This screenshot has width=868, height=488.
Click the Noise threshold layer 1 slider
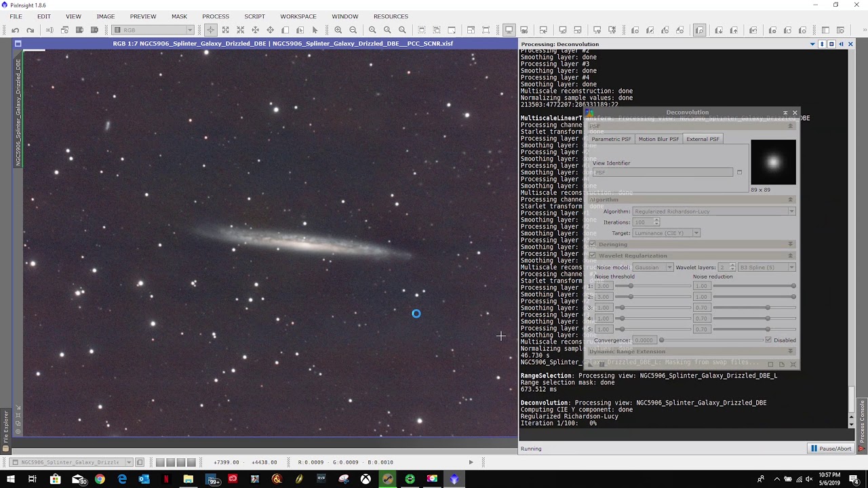point(654,286)
